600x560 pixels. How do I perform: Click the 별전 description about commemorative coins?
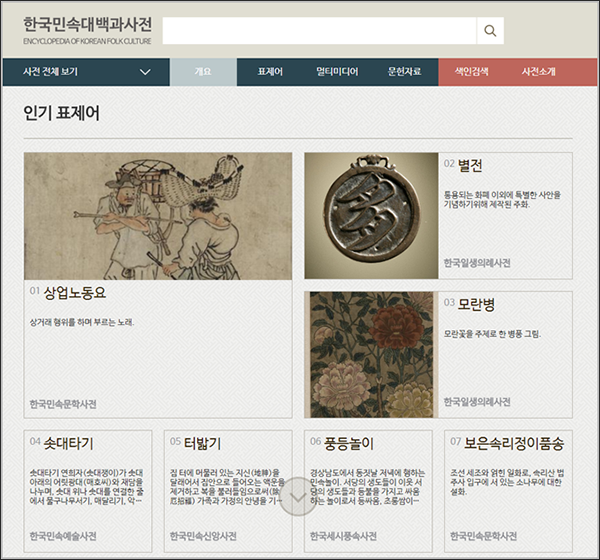pyautogui.click(x=502, y=200)
